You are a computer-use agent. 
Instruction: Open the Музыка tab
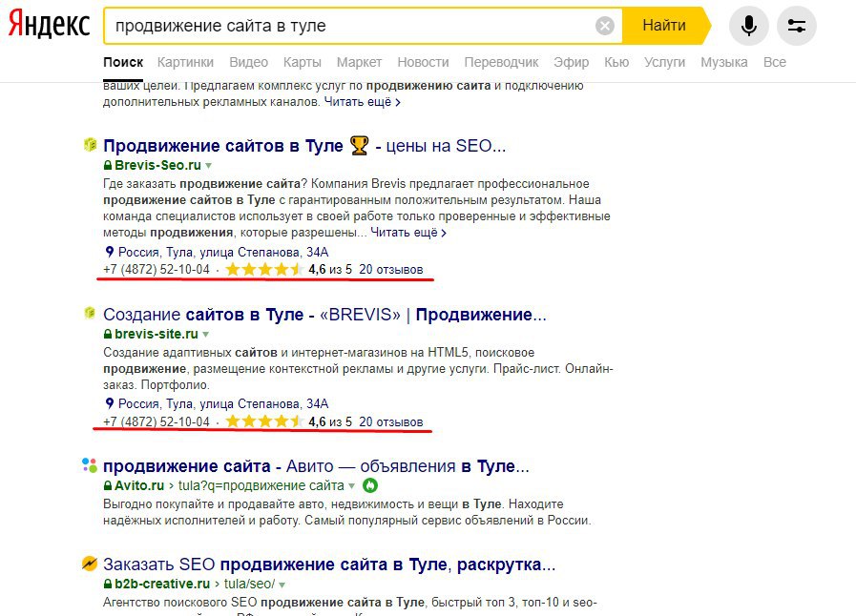coord(724,62)
